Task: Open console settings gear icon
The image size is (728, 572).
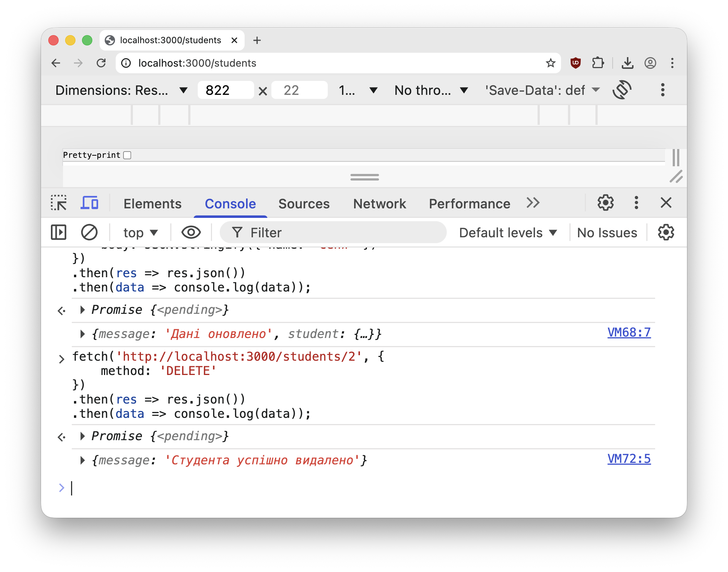Action: tap(666, 233)
